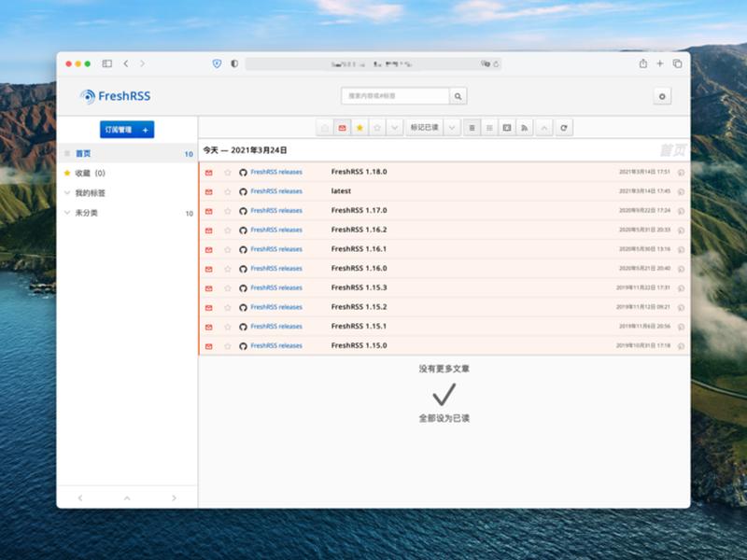Screen dimensions: 747x560
Task: Open article FreshRSS 1.18.0
Action: tap(359, 172)
